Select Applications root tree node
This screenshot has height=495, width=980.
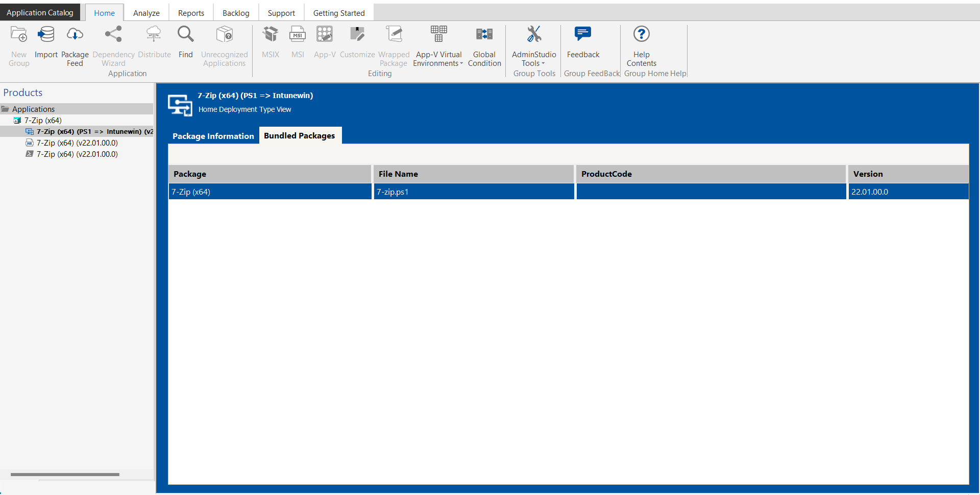[x=77, y=109]
